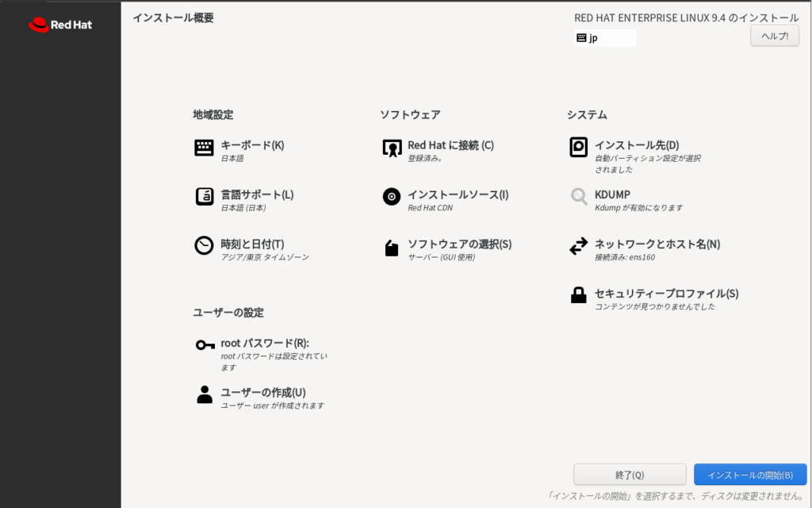Select the KDUMP magnifier icon
812x508 pixels.
579,197
